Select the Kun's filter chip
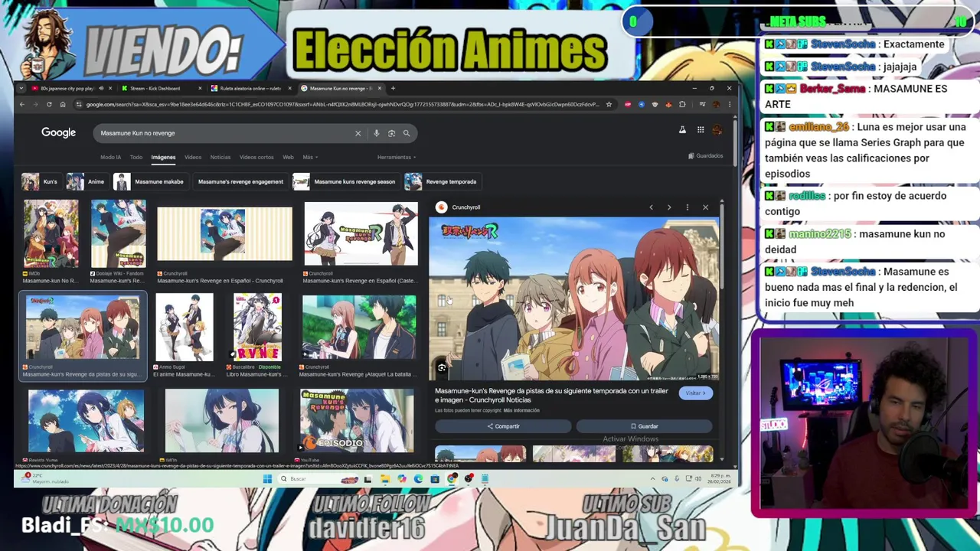This screenshot has width=980, height=551. [41, 182]
